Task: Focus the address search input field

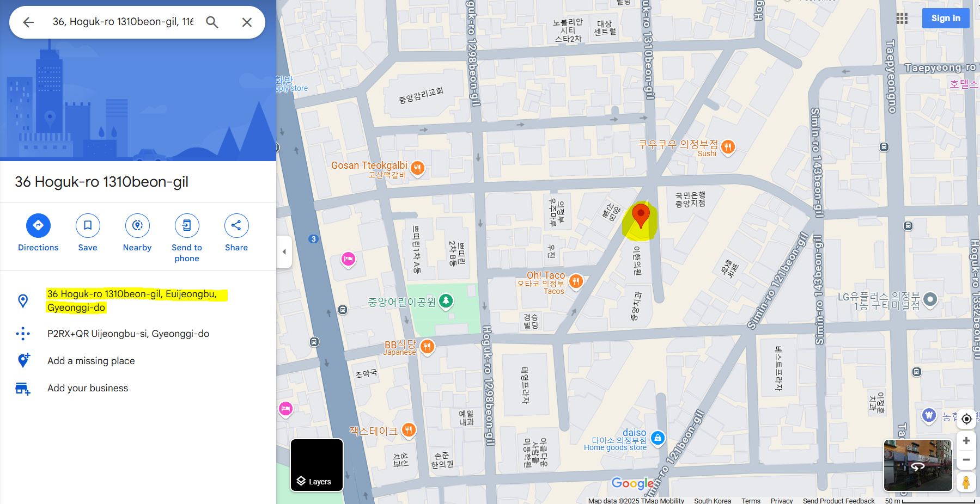Action: click(x=123, y=22)
